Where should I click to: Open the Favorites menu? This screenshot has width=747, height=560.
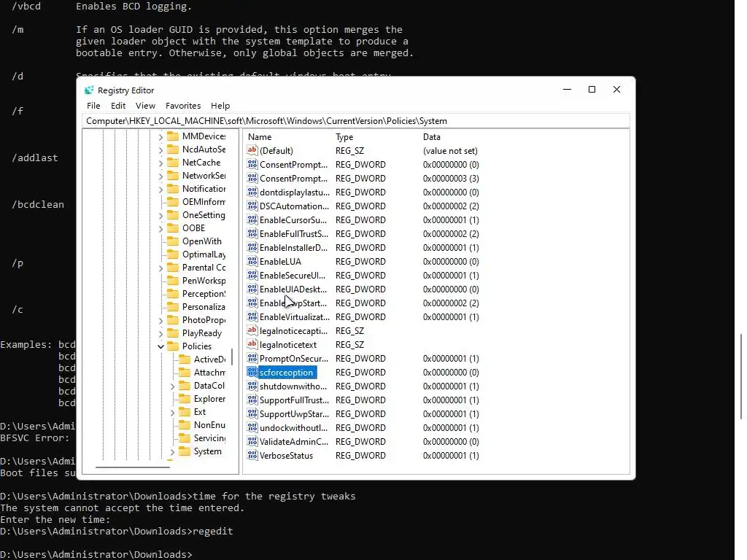tap(183, 106)
